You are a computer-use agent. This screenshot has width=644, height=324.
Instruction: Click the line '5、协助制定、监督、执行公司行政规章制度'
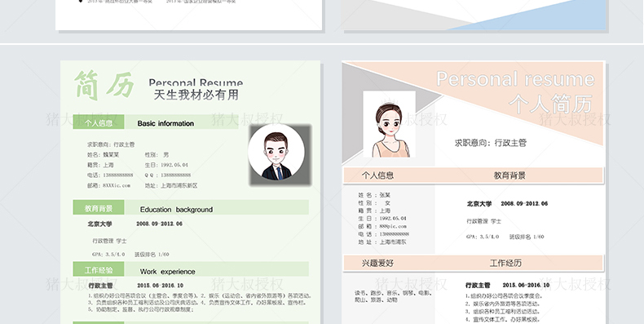(141, 309)
